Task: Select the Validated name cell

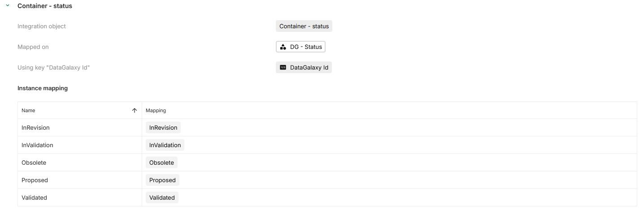Action: pos(34,197)
